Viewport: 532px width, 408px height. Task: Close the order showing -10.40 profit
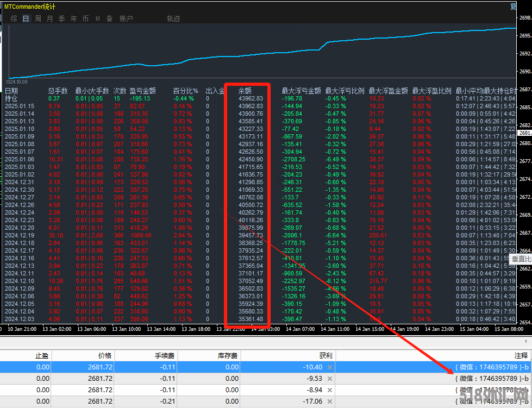(x=329, y=367)
